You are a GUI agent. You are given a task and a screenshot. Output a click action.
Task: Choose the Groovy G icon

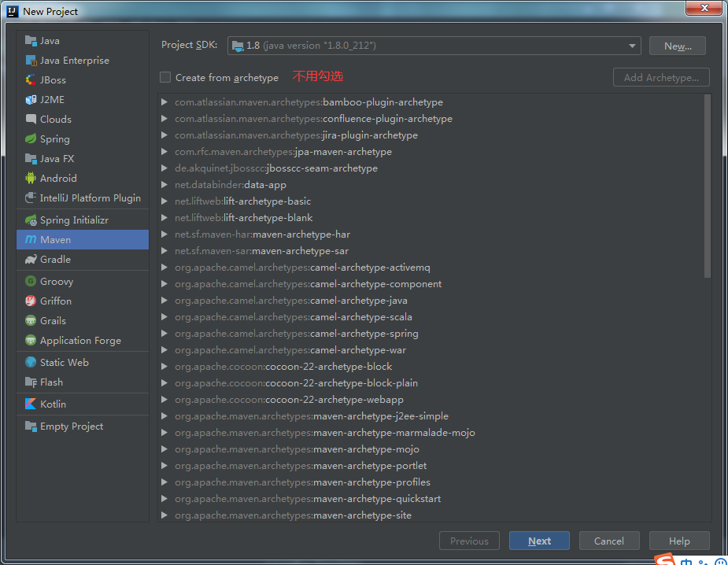pos(31,282)
